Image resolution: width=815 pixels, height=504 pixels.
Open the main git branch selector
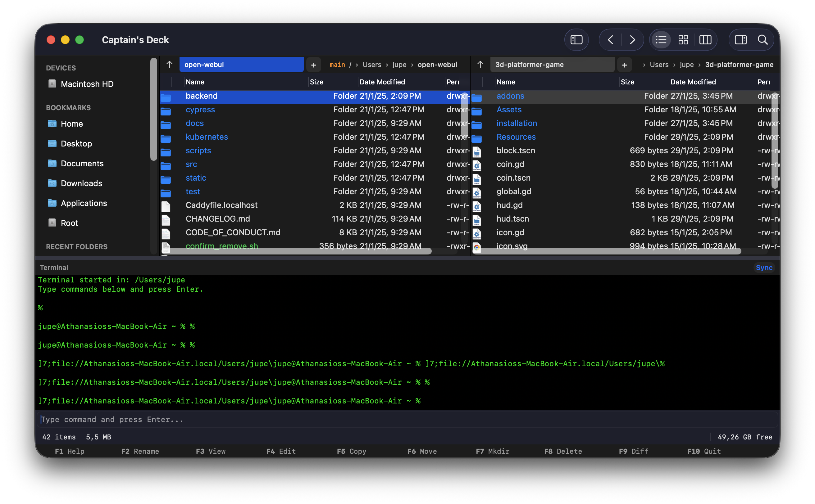pyautogui.click(x=337, y=64)
